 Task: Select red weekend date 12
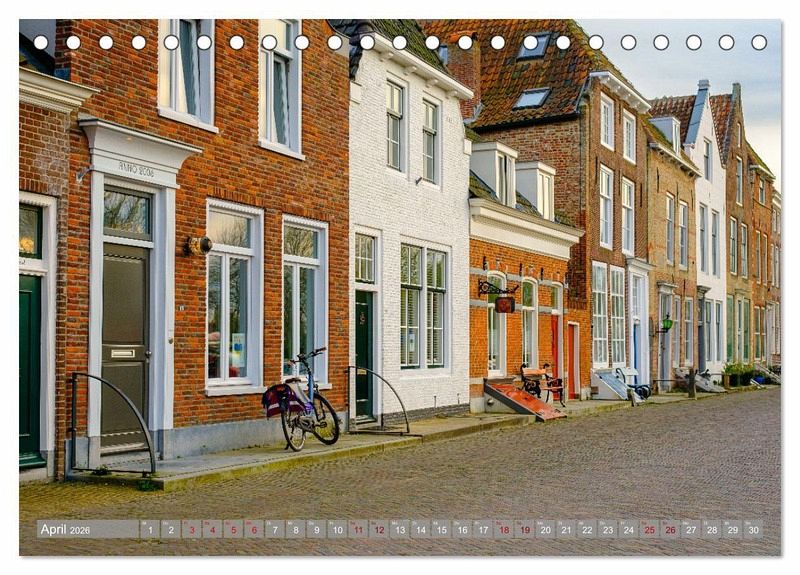pos(379,530)
